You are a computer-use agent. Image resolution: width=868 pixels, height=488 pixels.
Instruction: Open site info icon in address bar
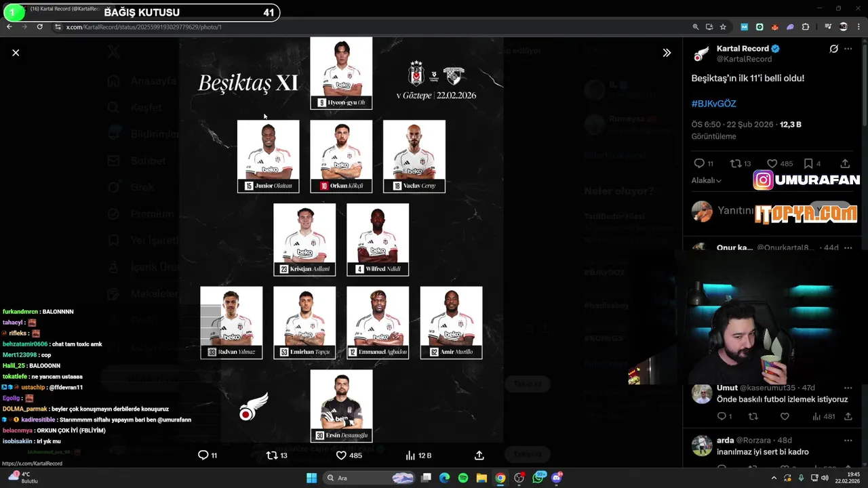pyautogui.click(x=58, y=27)
